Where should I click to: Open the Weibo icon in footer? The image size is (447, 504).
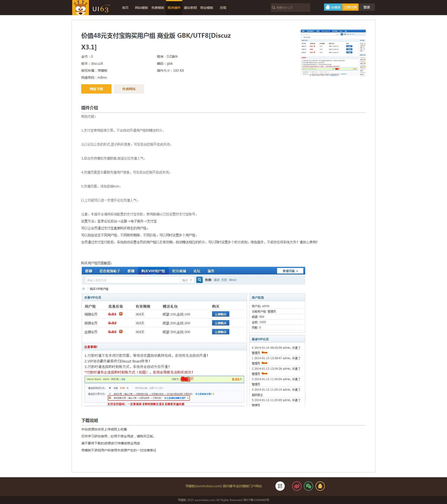[x=297, y=486]
